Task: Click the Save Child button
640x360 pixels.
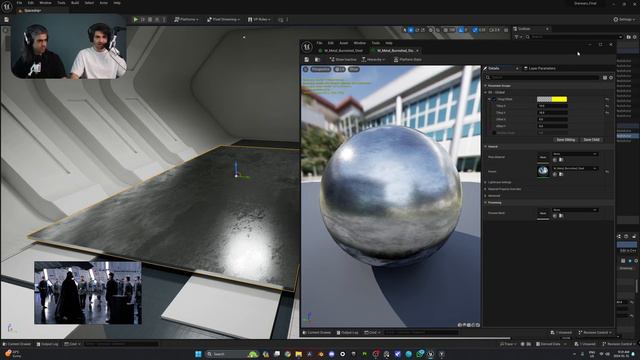Action: click(591, 140)
